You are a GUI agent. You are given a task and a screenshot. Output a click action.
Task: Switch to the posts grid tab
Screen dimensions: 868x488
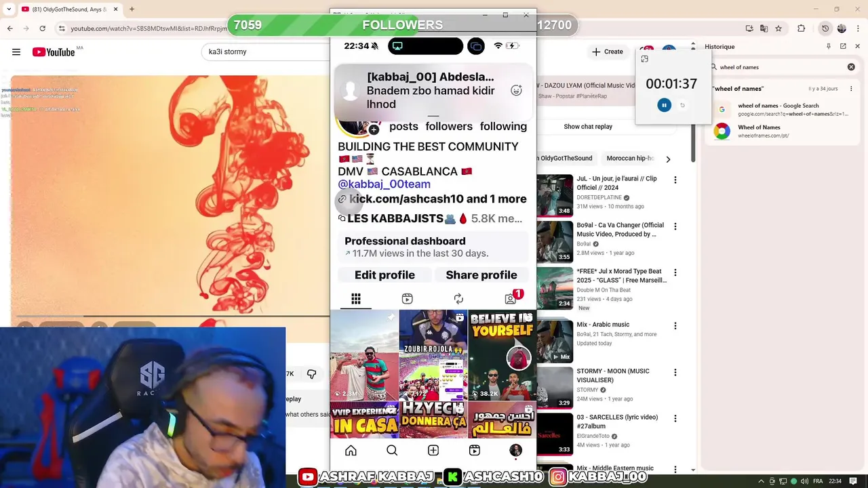(x=356, y=299)
